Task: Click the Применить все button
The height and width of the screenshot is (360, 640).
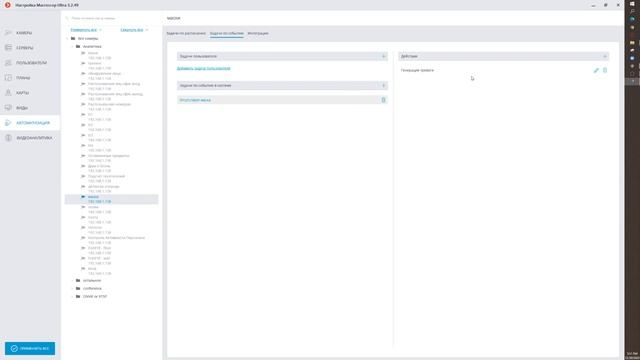Action: click(x=30, y=349)
